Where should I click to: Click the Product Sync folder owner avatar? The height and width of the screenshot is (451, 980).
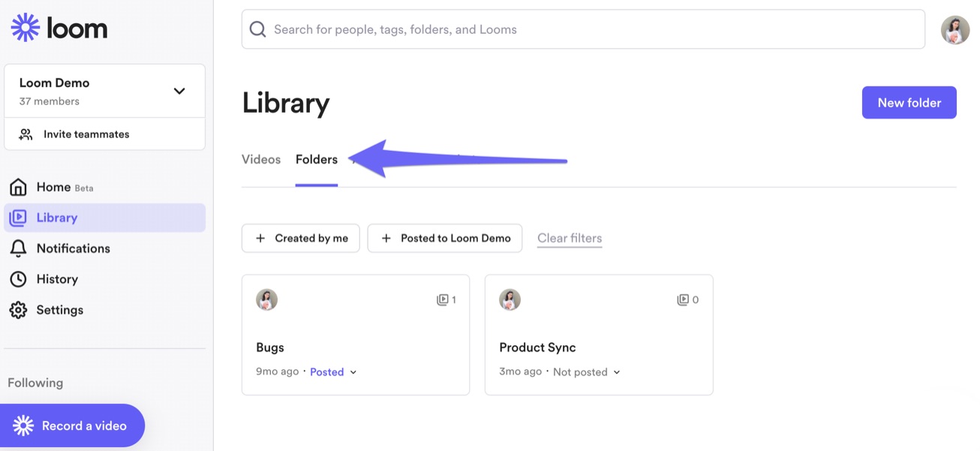pyautogui.click(x=510, y=299)
